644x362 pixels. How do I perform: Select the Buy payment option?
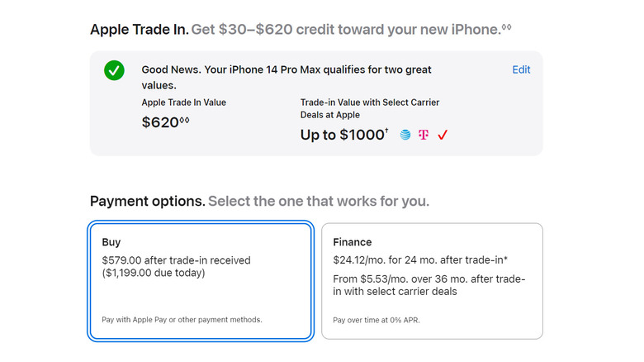coord(201,281)
